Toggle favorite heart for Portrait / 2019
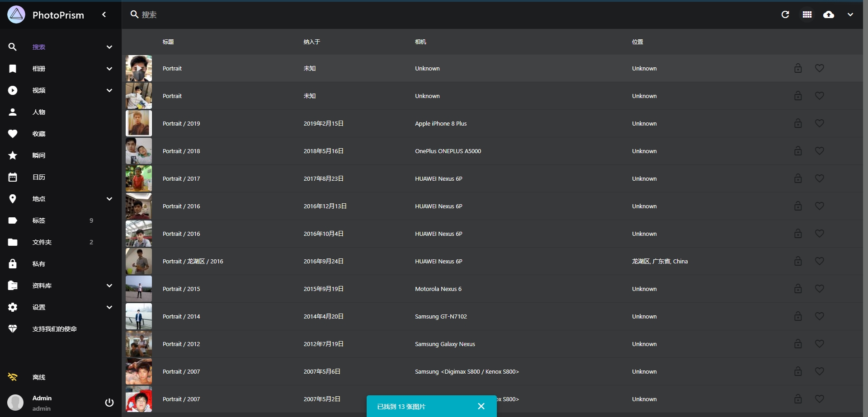This screenshot has height=417, width=868. (x=819, y=123)
